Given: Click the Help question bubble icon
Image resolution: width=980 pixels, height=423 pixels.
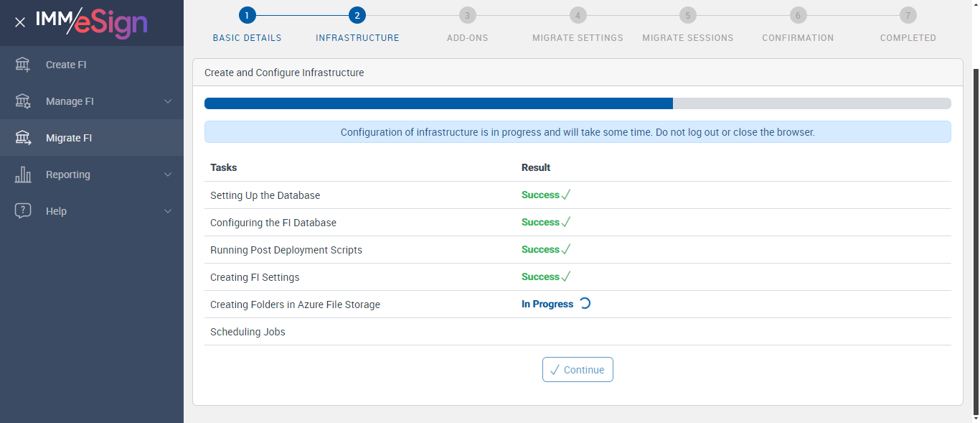Looking at the screenshot, I should click(x=23, y=211).
